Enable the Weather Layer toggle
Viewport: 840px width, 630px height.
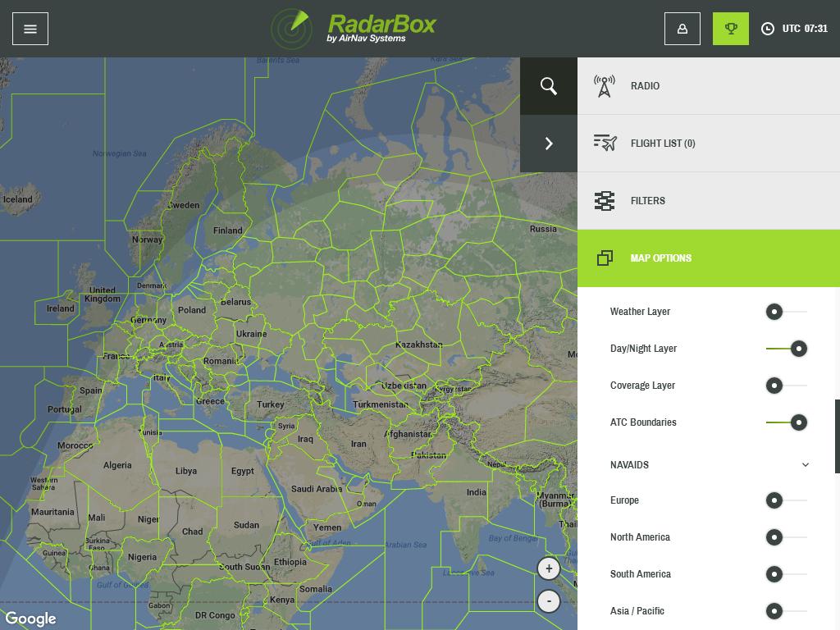785,312
